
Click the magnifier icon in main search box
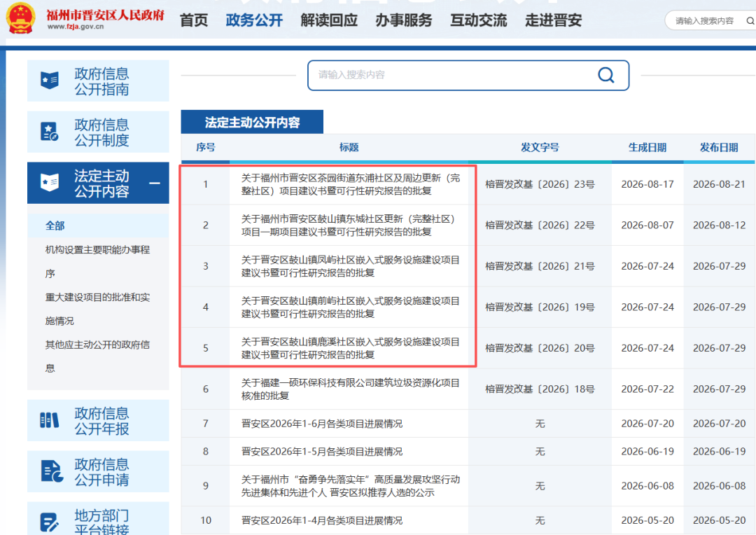pyautogui.click(x=605, y=75)
